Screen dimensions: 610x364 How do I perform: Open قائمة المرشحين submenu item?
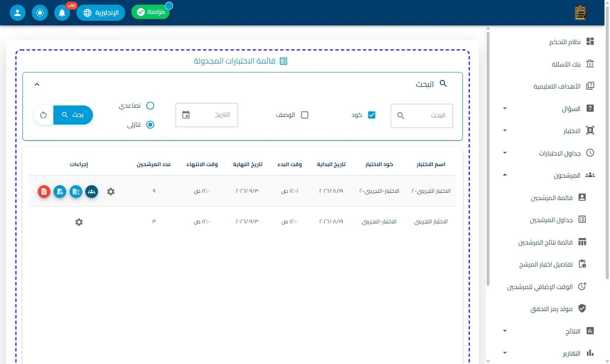pos(558,197)
